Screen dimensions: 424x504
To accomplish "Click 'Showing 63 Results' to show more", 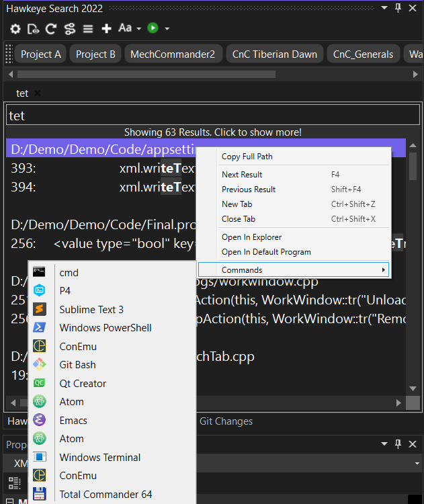I will point(213,132).
